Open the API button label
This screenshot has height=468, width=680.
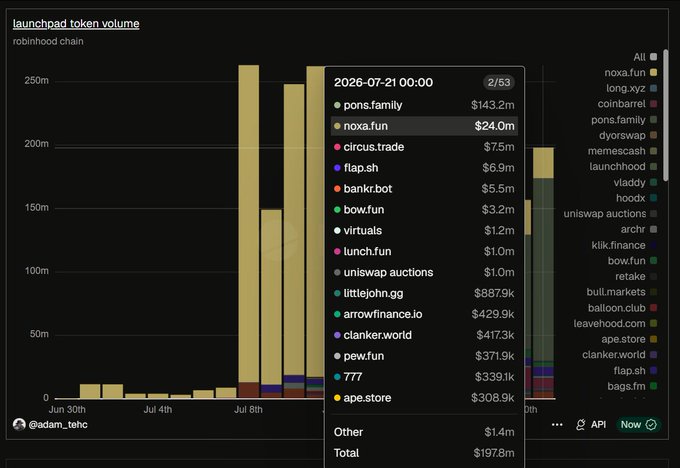click(x=598, y=425)
